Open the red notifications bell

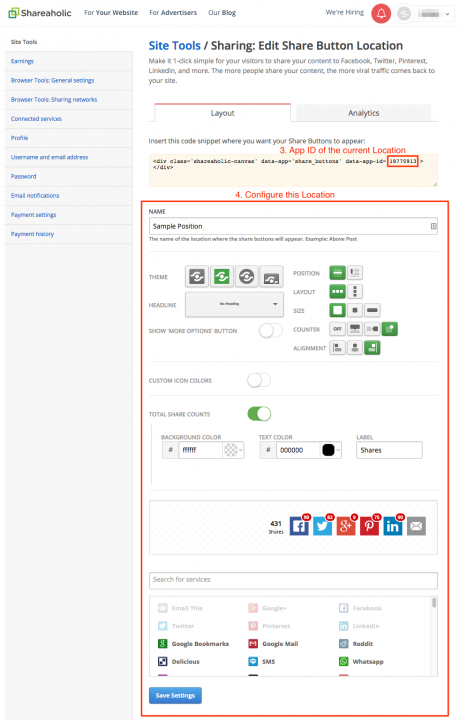tap(381, 13)
